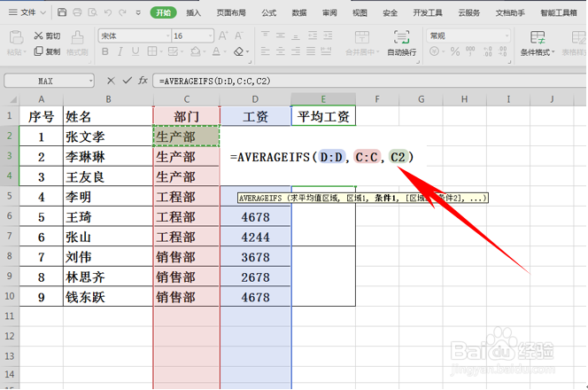Increase font size with A+ icon
The image size is (588, 390).
(x=223, y=35)
